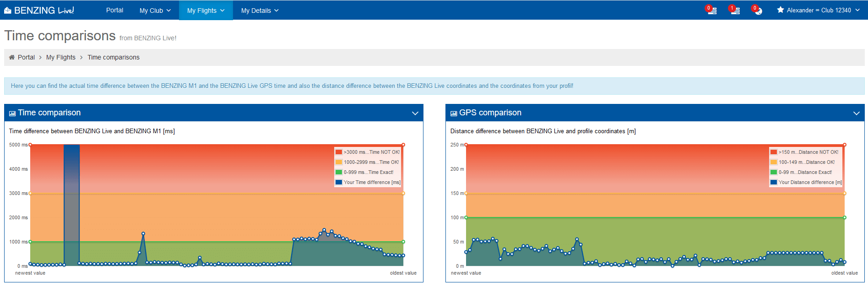Click the chart icon in the GPS comparison header
868x287 pixels.
tap(454, 114)
